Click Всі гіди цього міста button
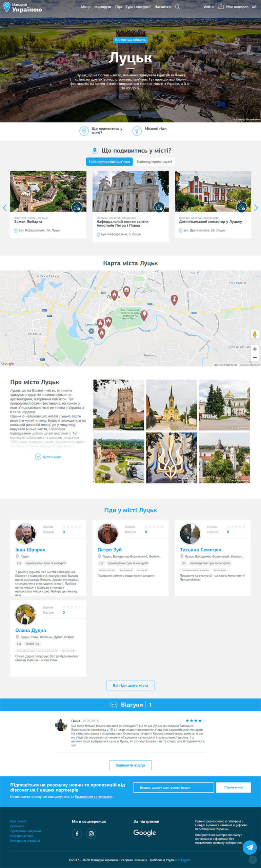The width and height of the screenshot is (261, 868). [x=130, y=685]
